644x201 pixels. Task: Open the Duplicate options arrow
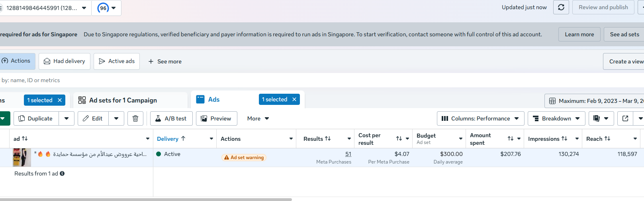(x=67, y=118)
